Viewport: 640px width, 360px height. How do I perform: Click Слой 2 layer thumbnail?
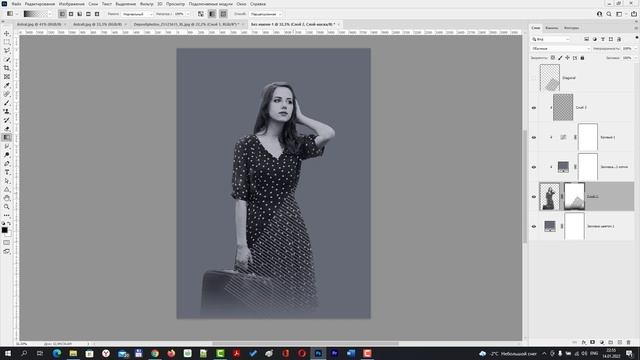(563, 107)
